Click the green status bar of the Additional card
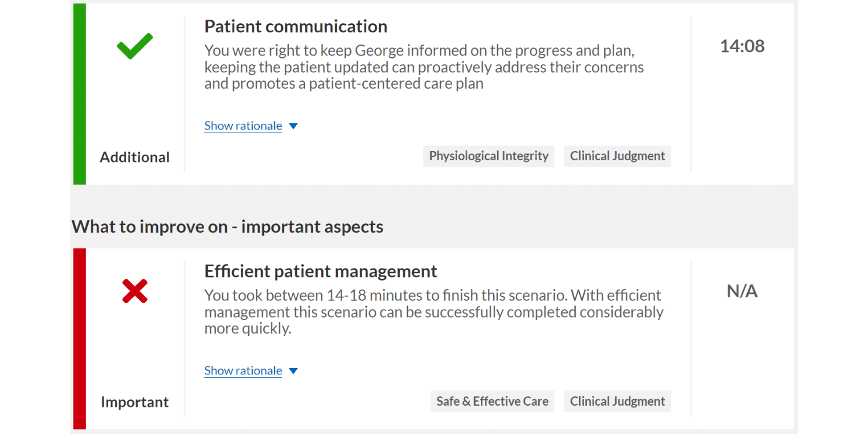The width and height of the screenshot is (868, 434). (79, 94)
